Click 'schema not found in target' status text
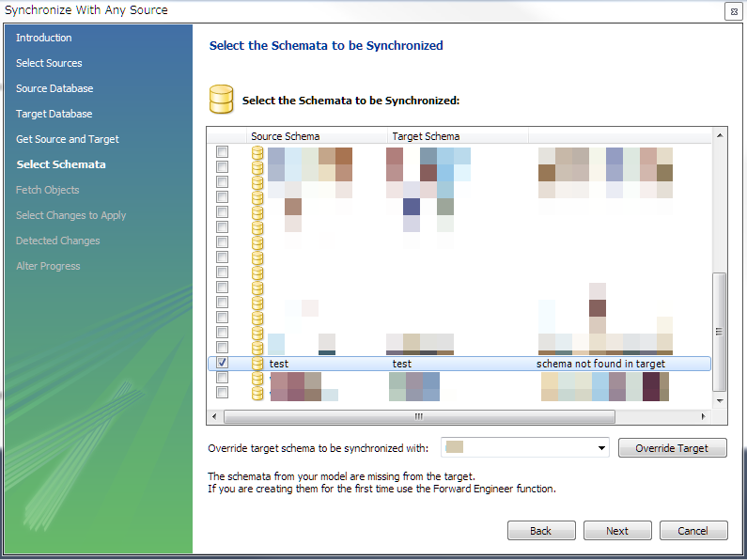 pos(600,364)
